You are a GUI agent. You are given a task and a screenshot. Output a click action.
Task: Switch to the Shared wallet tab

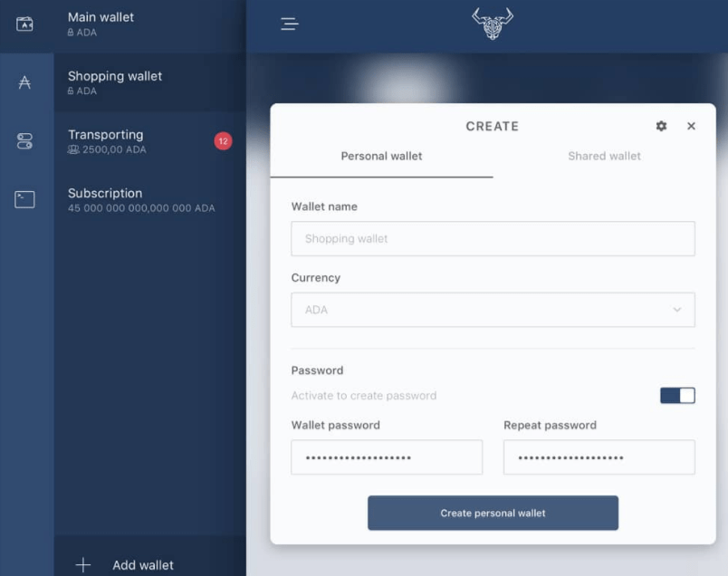[x=604, y=157]
